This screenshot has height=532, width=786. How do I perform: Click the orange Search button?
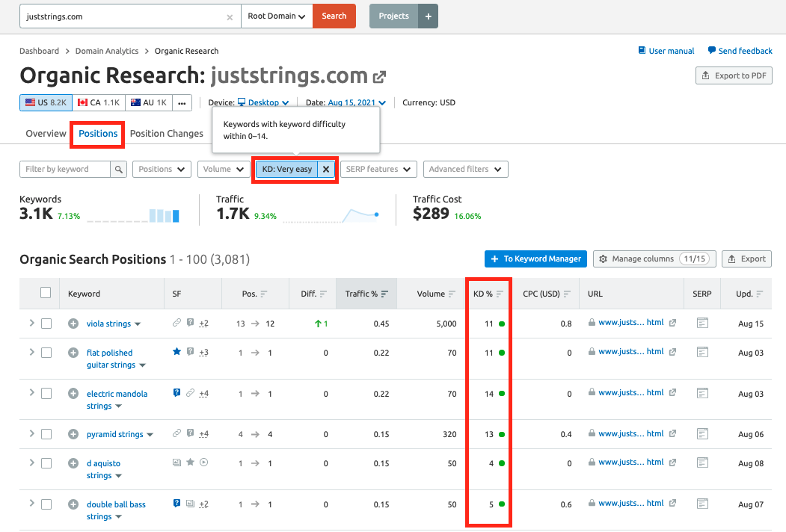point(334,16)
